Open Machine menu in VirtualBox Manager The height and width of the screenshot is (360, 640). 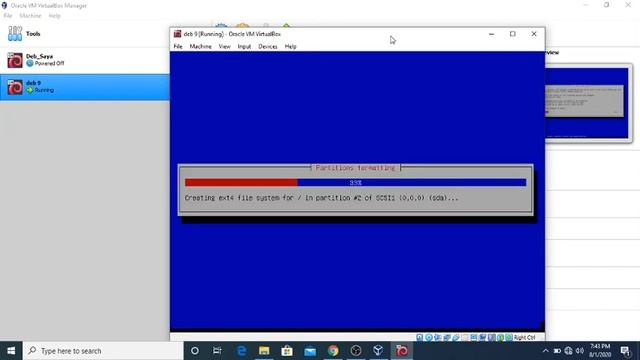click(x=30, y=16)
